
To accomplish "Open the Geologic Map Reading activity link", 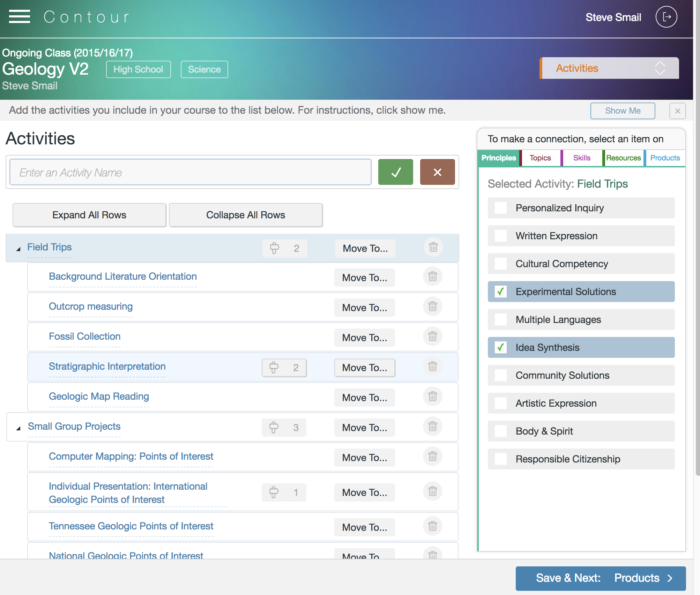I will 99,396.
